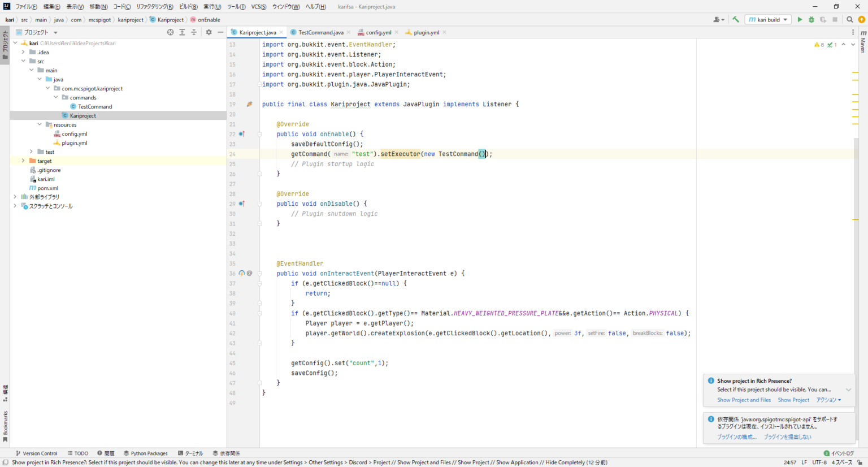Click the orange update arrow icon
Screen dimensions: 868x467
[x=861, y=20]
